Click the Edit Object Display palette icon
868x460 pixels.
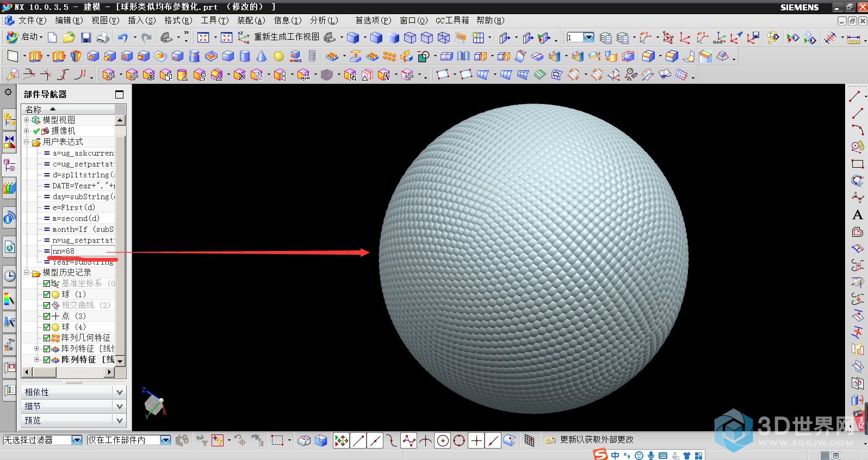point(773,38)
